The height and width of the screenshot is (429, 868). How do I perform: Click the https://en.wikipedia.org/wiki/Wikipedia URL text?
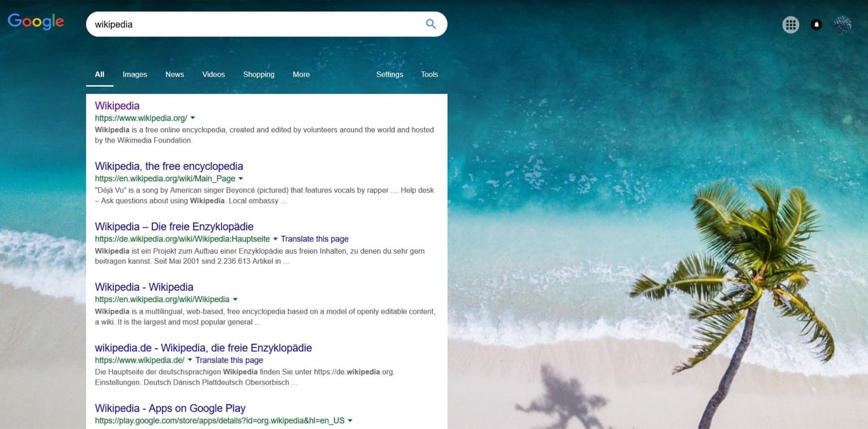coord(162,299)
